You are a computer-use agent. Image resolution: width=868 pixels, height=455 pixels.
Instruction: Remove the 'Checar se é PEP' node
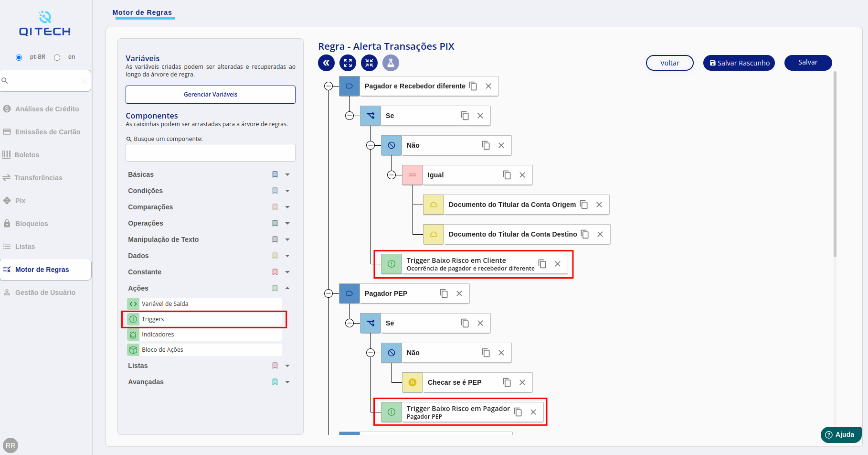(522, 382)
